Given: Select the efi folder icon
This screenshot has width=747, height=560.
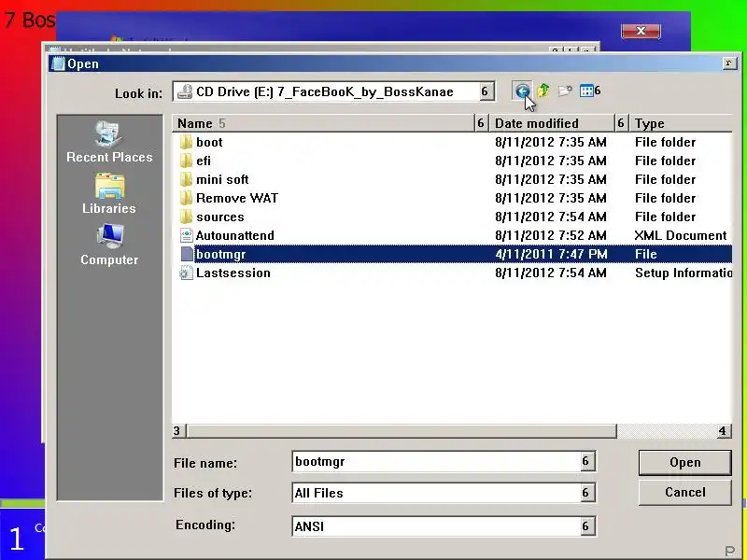Looking at the screenshot, I should point(186,161).
